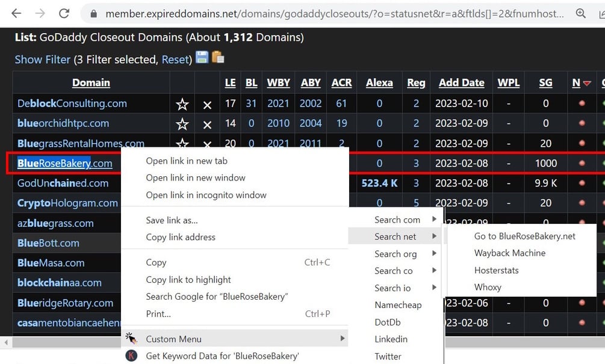Screen dimensions: 605x364
Task: Expand the Search net submenu arrow
Action: 434,236
